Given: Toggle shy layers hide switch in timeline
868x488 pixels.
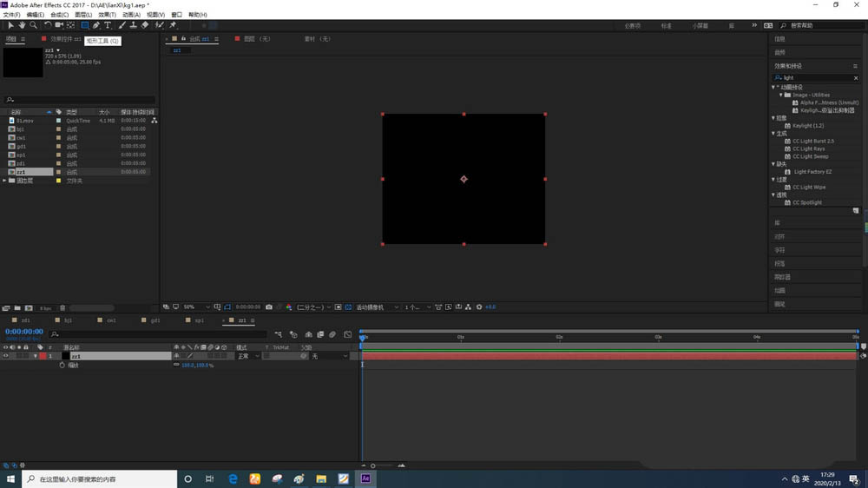Looking at the screenshot, I should point(309,334).
